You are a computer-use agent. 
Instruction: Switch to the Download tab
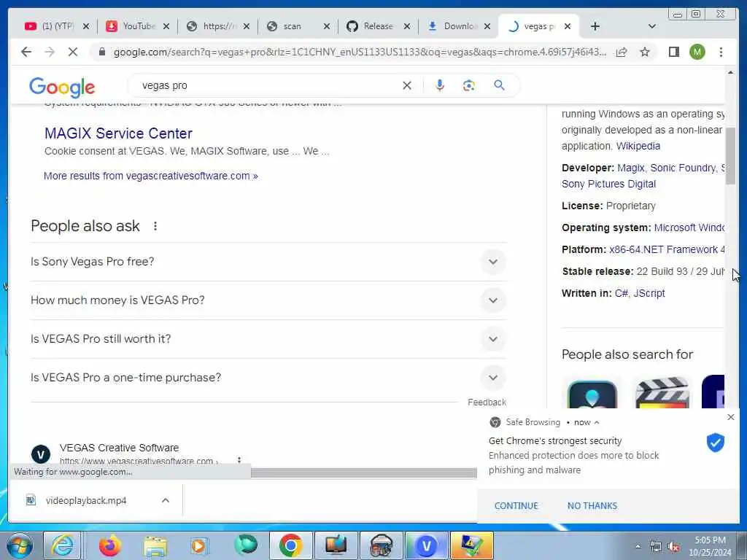pyautogui.click(x=458, y=26)
